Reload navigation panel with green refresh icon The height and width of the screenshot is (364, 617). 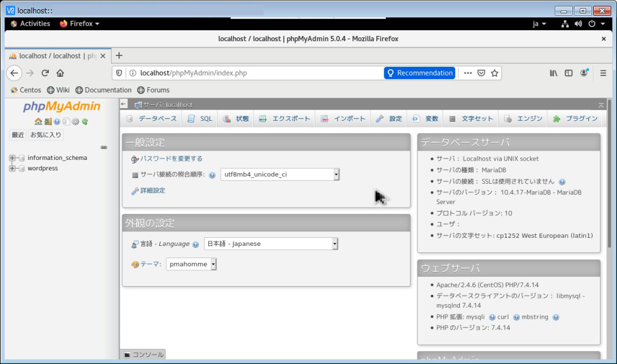(x=84, y=122)
